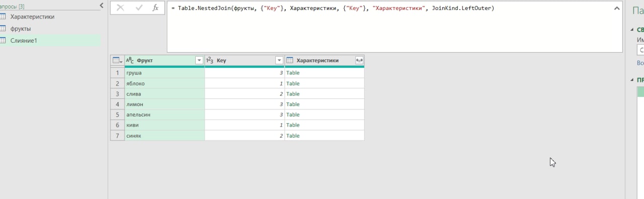Screen dimensions: 644x199
Task: Click the fx function icon
Action: pos(156,8)
